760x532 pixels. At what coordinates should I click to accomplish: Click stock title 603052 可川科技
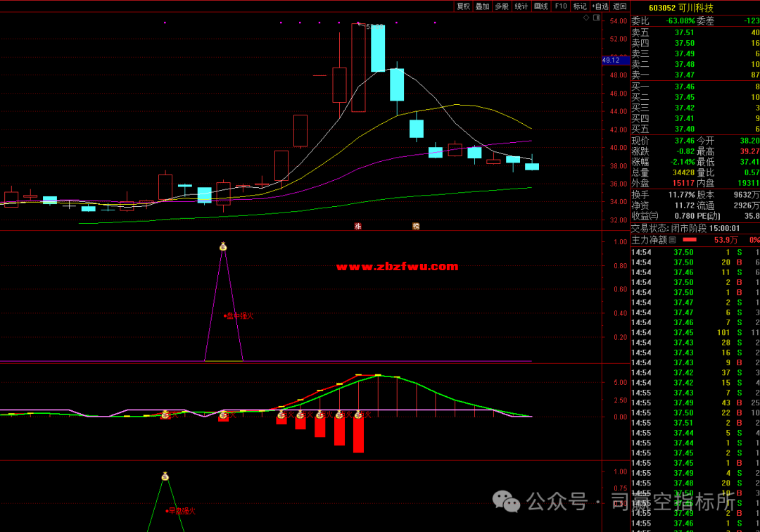pyautogui.click(x=681, y=8)
